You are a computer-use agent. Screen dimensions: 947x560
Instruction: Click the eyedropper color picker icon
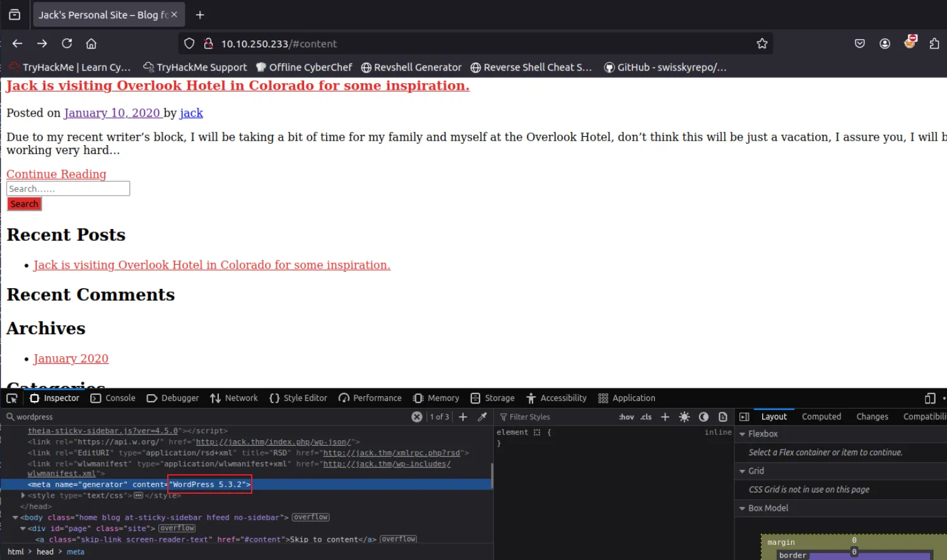[483, 417]
